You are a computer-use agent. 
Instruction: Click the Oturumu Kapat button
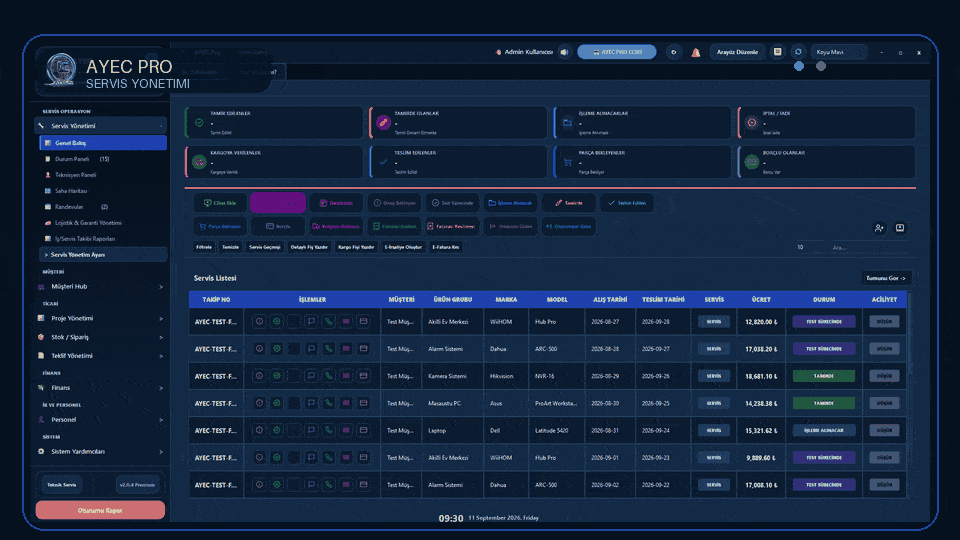pos(100,510)
